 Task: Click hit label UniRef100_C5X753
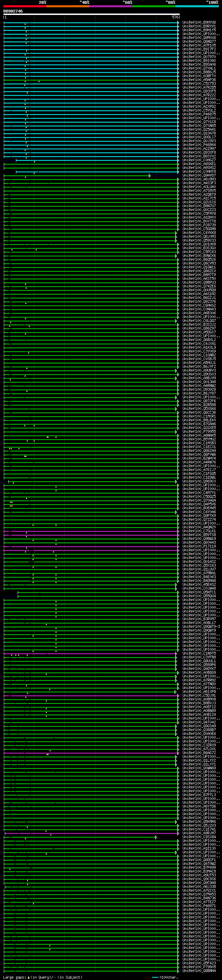[199, 84]
